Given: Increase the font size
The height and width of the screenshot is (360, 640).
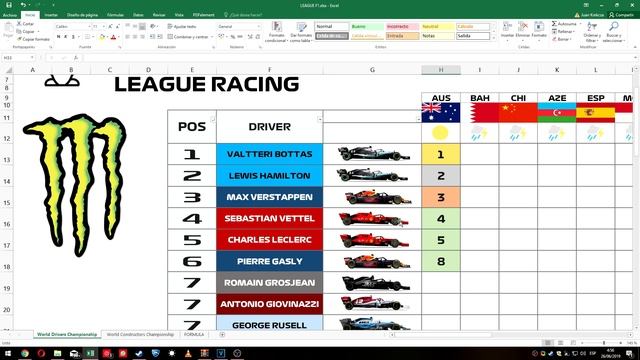Looking at the screenshot, I should point(110,27).
